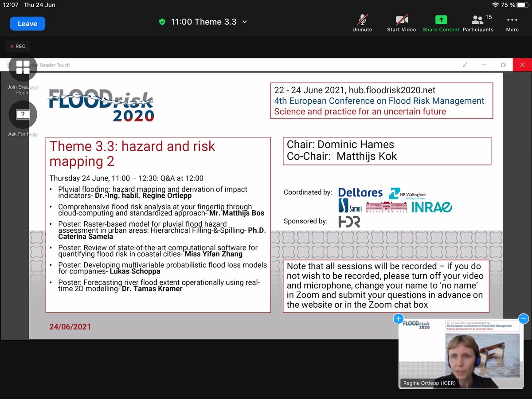This screenshot has height=399, width=532.
Task: Restore down the Adobe Reader window
Action: pyautogui.click(x=503, y=65)
